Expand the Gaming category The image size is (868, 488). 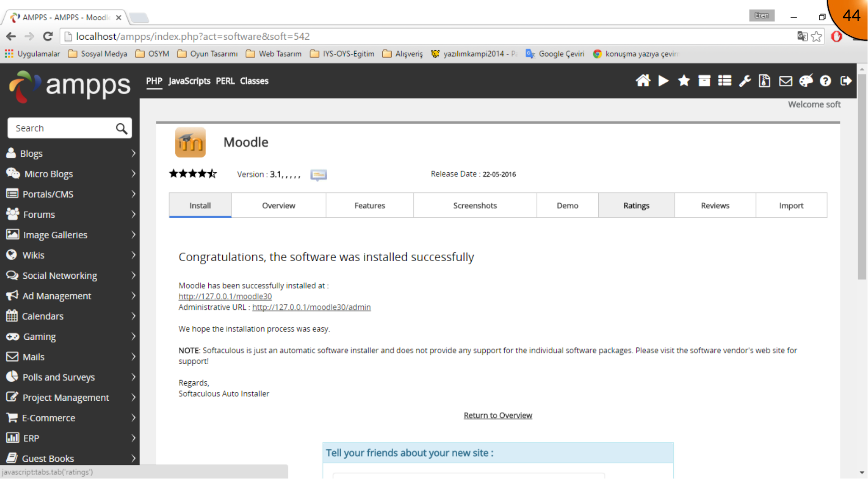pos(70,337)
